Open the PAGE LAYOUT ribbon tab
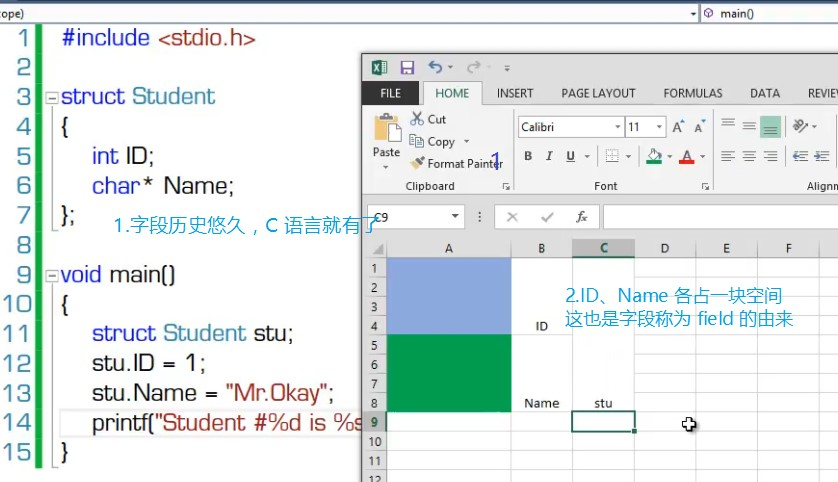The height and width of the screenshot is (482, 838). click(598, 93)
